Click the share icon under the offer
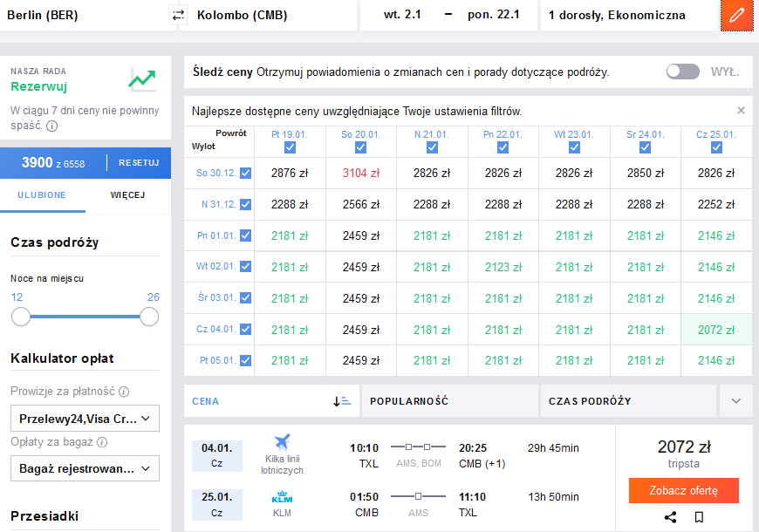The width and height of the screenshot is (759, 532). [x=670, y=517]
